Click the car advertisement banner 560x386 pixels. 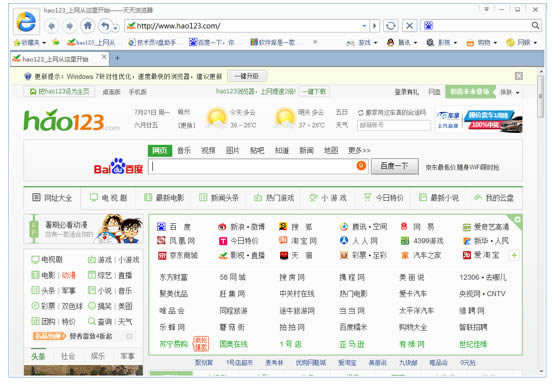click(x=479, y=121)
